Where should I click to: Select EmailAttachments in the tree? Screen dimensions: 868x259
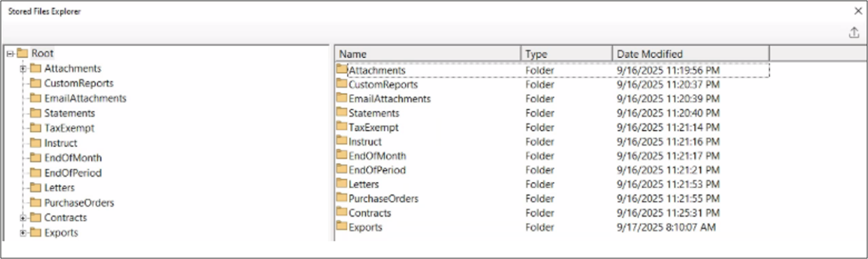[x=85, y=98]
